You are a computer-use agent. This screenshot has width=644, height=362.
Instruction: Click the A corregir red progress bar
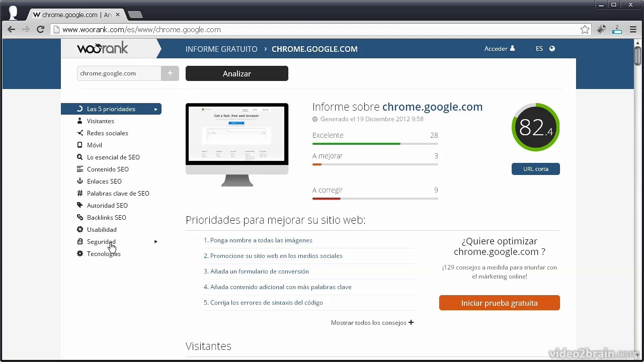point(375,199)
